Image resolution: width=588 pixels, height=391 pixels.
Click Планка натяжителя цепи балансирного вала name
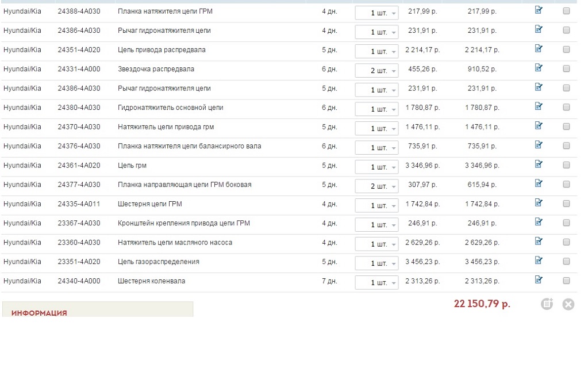pos(189,146)
